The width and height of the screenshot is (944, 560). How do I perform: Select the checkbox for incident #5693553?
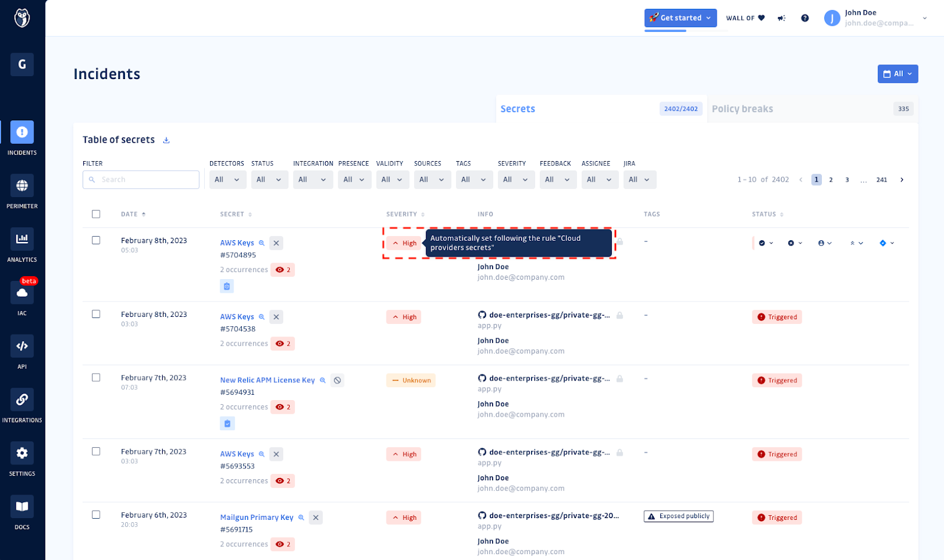click(x=96, y=451)
